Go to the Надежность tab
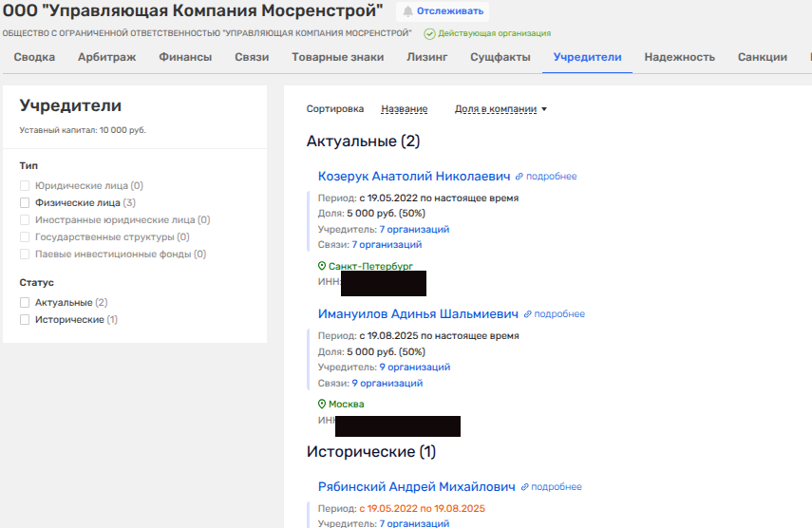Image resolution: width=812 pixels, height=528 pixels. point(679,57)
